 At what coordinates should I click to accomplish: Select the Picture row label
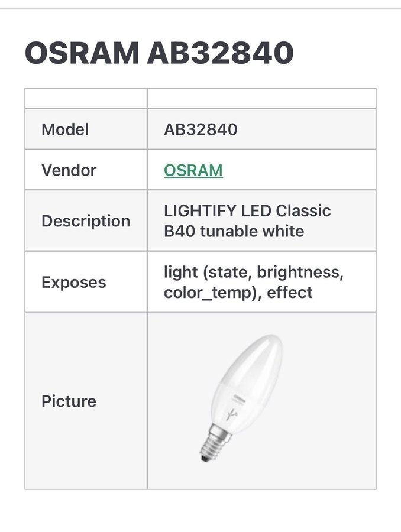pyautogui.click(x=69, y=401)
